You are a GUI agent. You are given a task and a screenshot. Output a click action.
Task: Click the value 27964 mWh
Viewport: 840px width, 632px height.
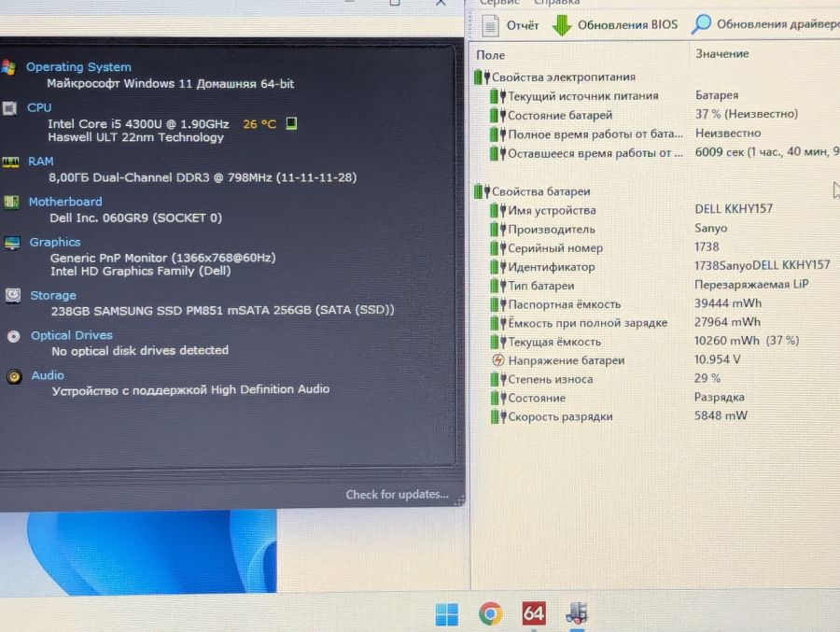727,322
